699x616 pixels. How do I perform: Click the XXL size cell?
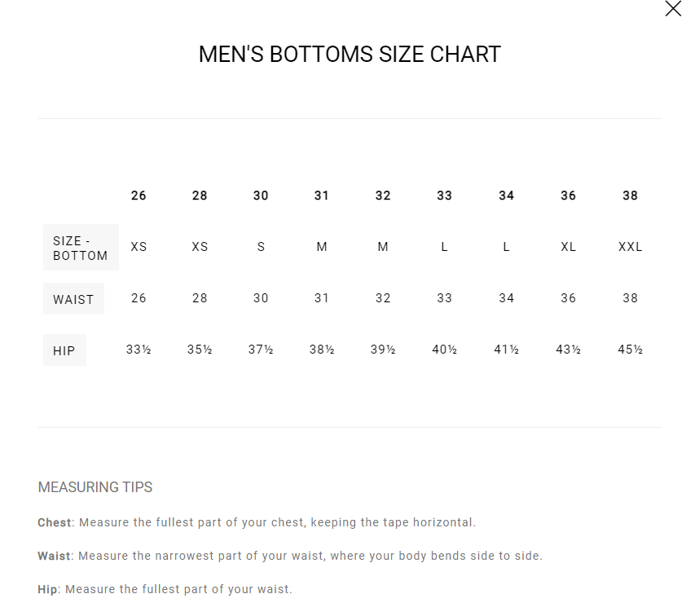tap(630, 247)
